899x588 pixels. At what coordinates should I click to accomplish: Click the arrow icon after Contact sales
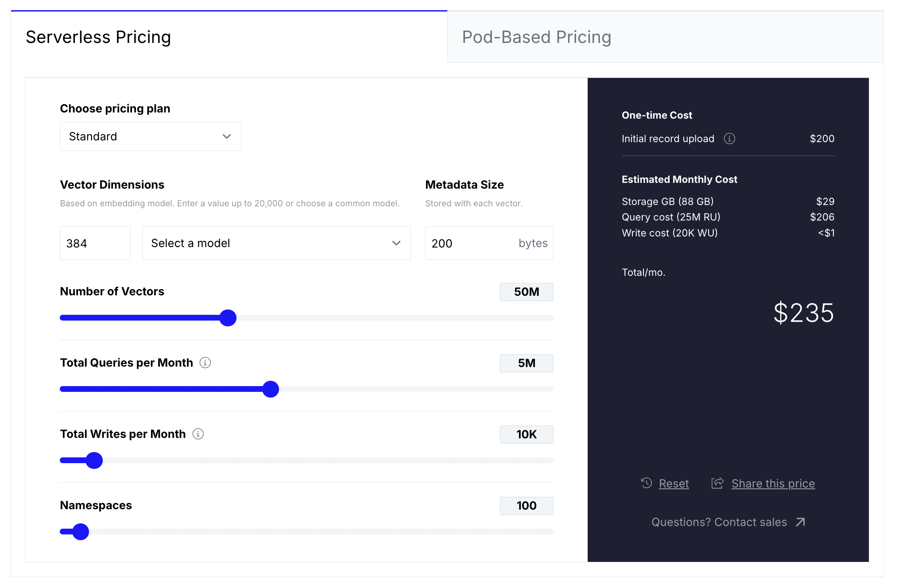tap(800, 522)
